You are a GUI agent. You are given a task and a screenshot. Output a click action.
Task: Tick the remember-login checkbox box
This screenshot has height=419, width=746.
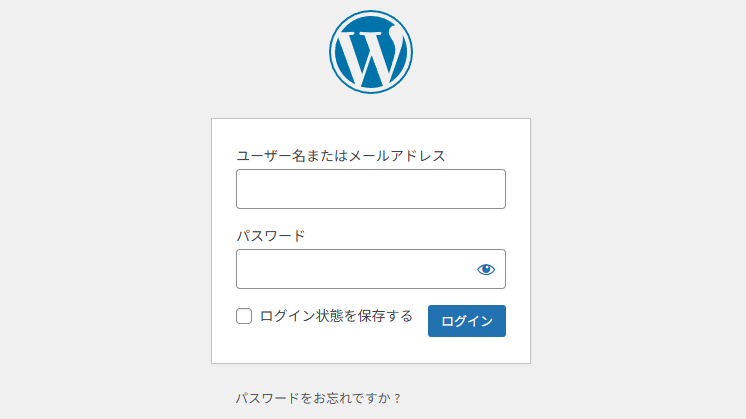244,316
